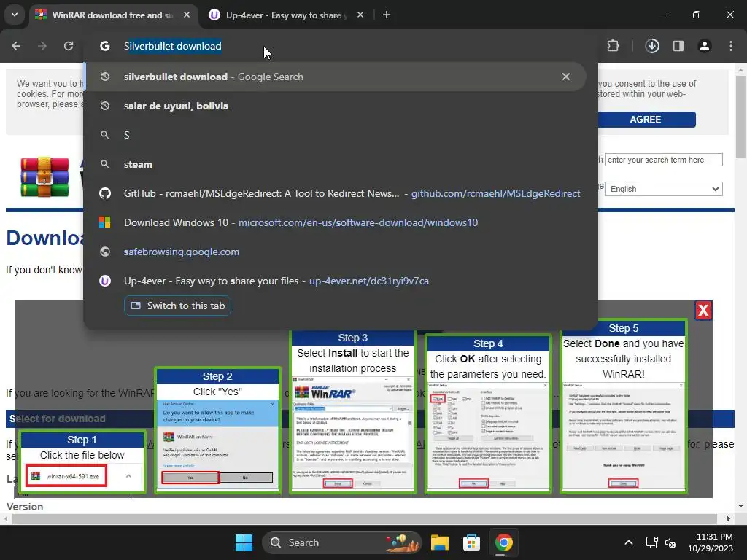
Task: Remove the silverbullet download suggestion
Action: click(x=566, y=77)
